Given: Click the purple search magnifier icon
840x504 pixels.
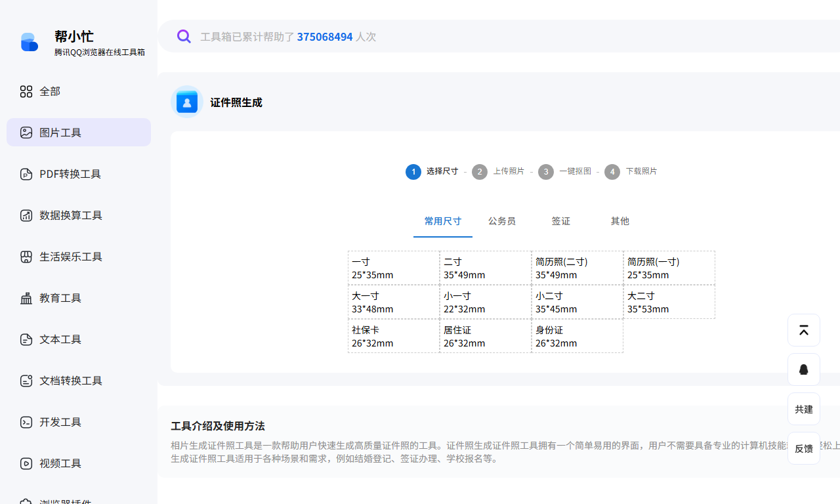Looking at the screenshot, I should (184, 36).
